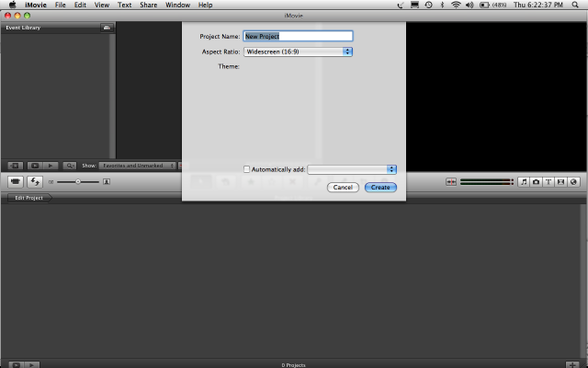
Task: Show or hide keyword filter pane
Action: pyautogui.click(x=70, y=166)
